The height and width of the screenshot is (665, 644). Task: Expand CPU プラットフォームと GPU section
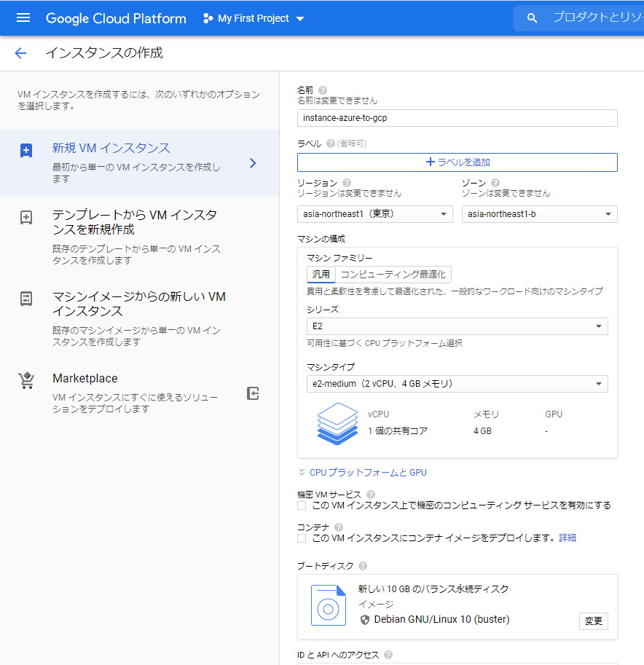pyautogui.click(x=363, y=473)
